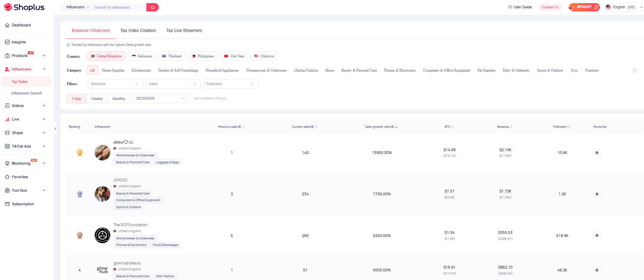Image resolution: width=644 pixels, height=280 pixels.
Task: Open the Influencers search type dropdown
Action: (78, 7)
